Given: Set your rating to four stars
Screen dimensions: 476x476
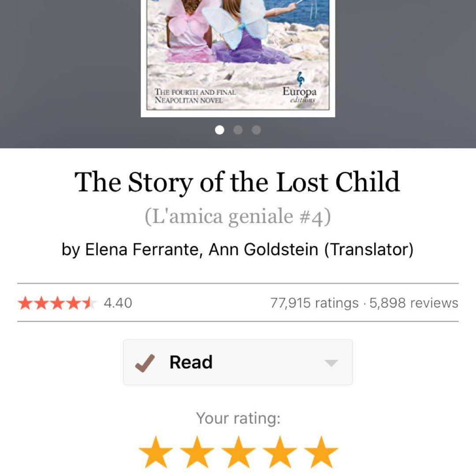Looking at the screenshot, I should [x=279, y=452].
